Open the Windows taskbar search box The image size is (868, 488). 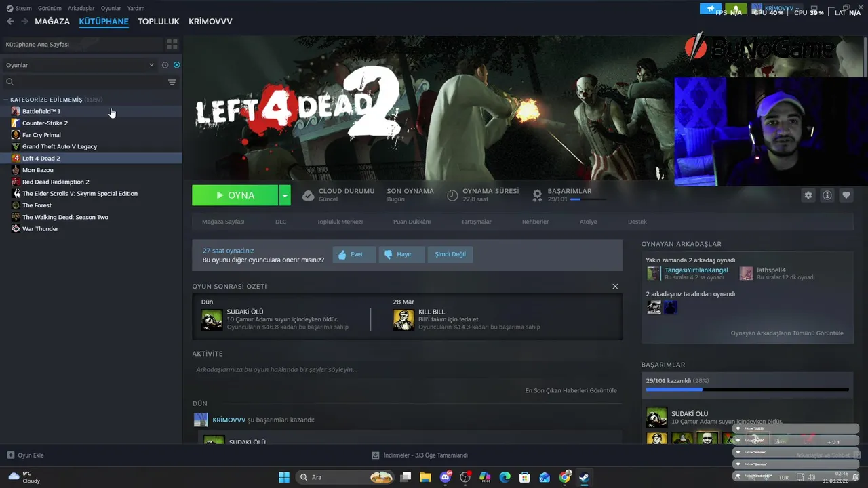coord(346,477)
